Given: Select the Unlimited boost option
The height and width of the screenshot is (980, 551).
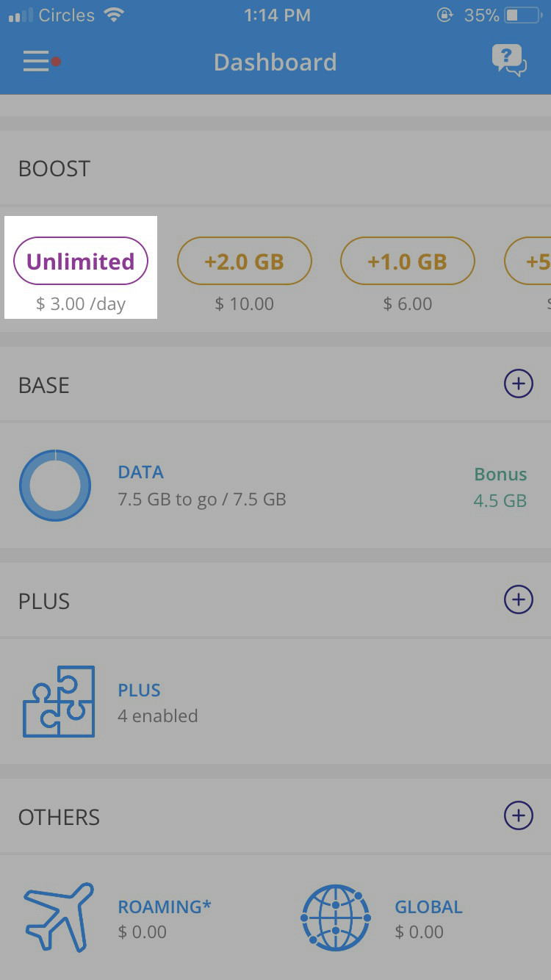Looking at the screenshot, I should pyautogui.click(x=81, y=262).
